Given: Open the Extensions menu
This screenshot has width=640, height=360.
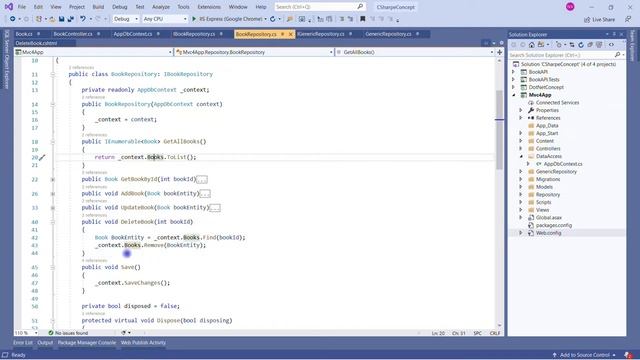Looking at the screenshot, I should click(x=209, y=7).
